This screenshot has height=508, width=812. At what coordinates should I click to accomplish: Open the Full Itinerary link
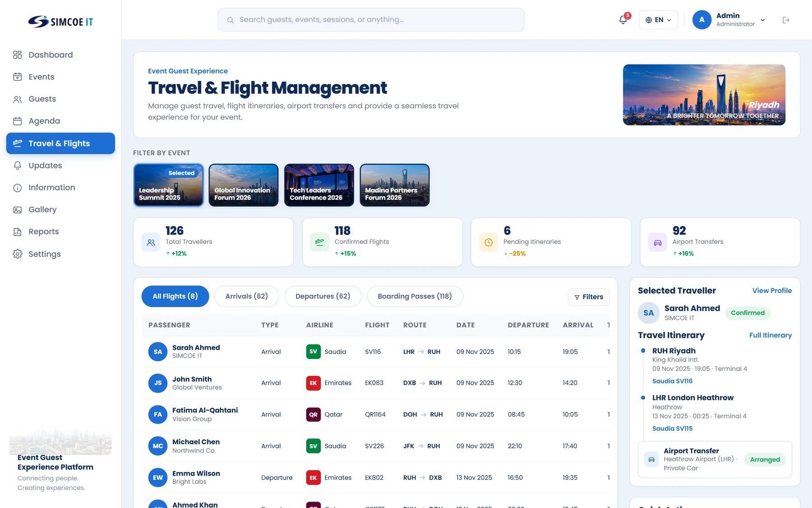tap(770, 335)
